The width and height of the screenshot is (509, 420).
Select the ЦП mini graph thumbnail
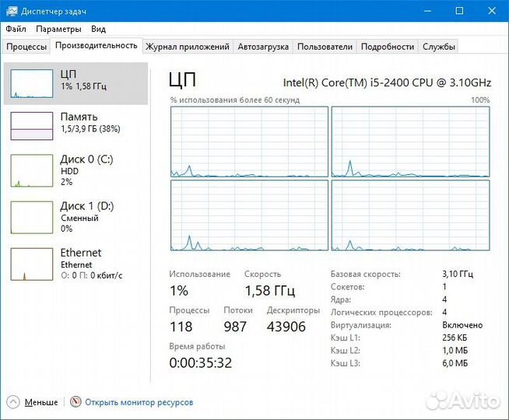[x=30, y=82]
